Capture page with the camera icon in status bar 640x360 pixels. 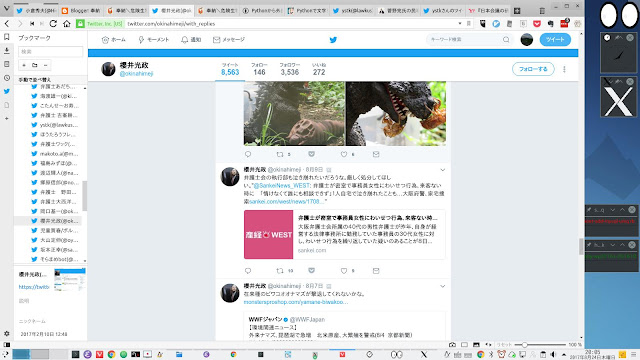452,344
